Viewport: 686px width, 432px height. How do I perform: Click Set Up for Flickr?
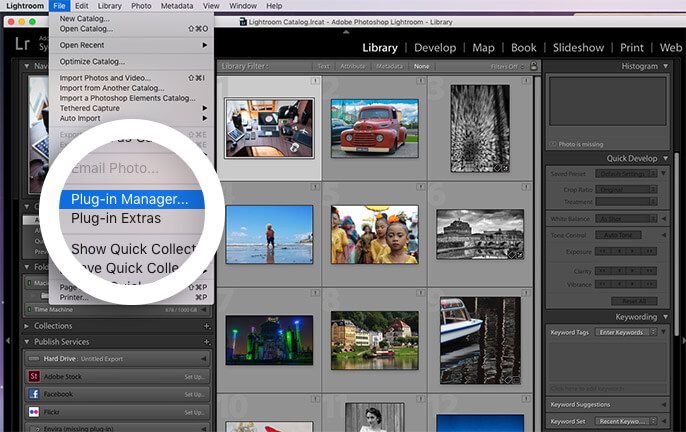(194, 412)
